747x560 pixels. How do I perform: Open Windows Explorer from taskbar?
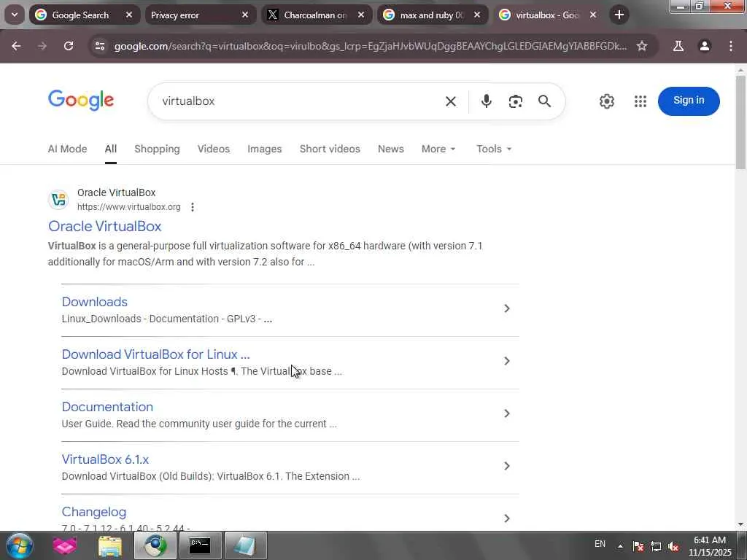[110, 545]
